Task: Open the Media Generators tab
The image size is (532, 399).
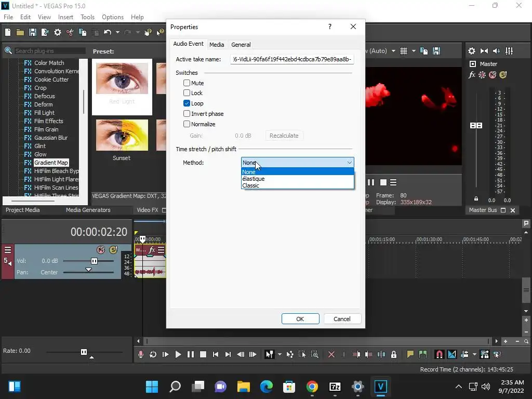Action: 88,210
